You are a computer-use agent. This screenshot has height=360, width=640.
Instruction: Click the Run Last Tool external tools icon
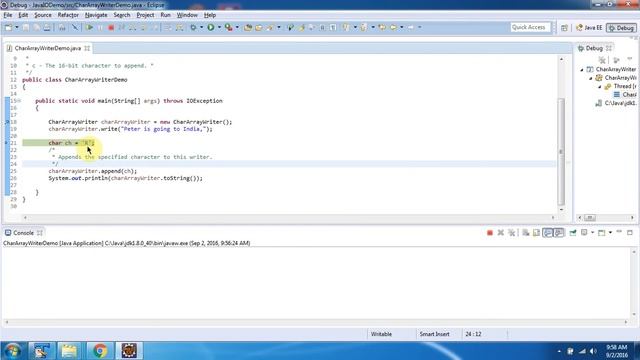[x=229, y=27]
